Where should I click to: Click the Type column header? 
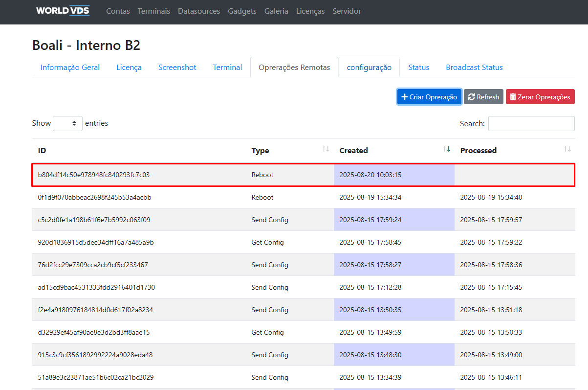point(290,150)
